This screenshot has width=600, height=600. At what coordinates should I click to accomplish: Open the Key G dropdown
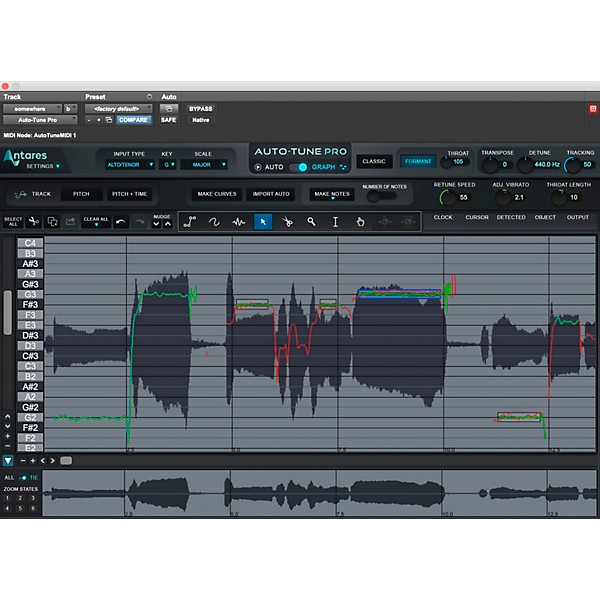click(168, 165)
